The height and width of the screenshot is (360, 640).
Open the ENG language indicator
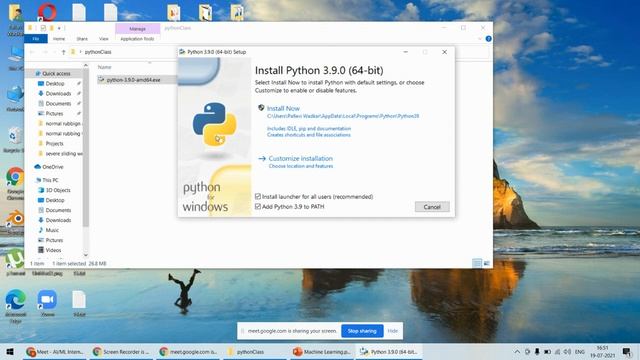point(580,351)
